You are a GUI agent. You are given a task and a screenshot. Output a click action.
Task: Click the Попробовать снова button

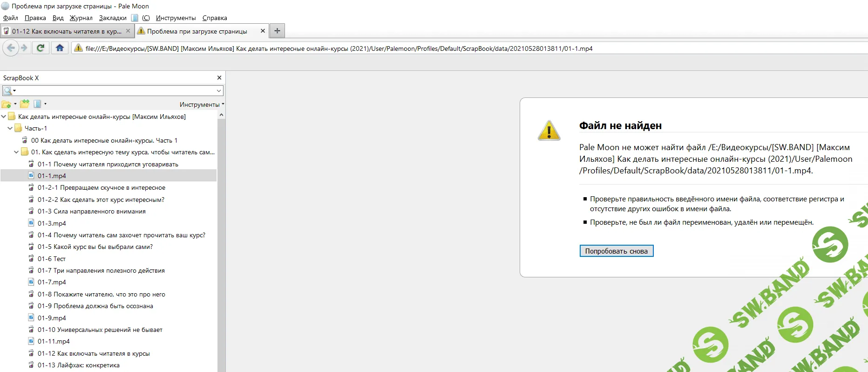tap(616, 251)
